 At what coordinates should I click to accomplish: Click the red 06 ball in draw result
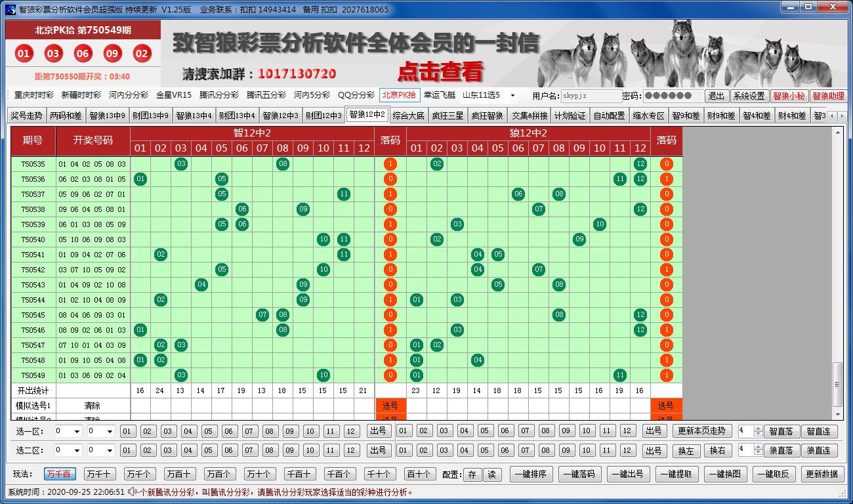tap(83, 54)
